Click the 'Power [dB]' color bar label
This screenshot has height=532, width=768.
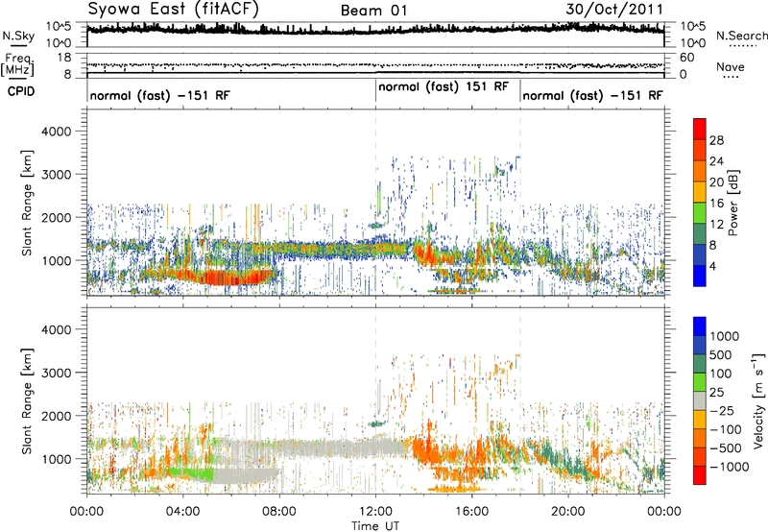click(x=732, y=203)
